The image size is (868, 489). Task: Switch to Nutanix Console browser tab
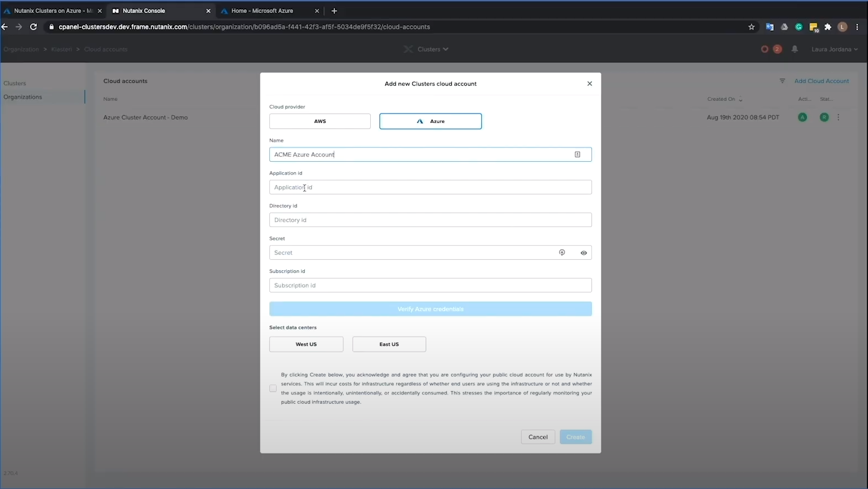point(161,11)
